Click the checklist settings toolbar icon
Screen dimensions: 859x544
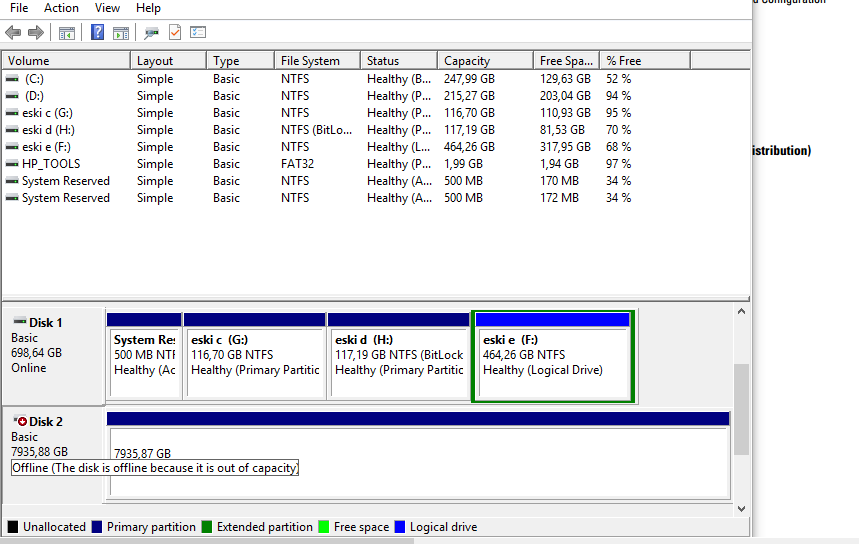pos(197,32)
